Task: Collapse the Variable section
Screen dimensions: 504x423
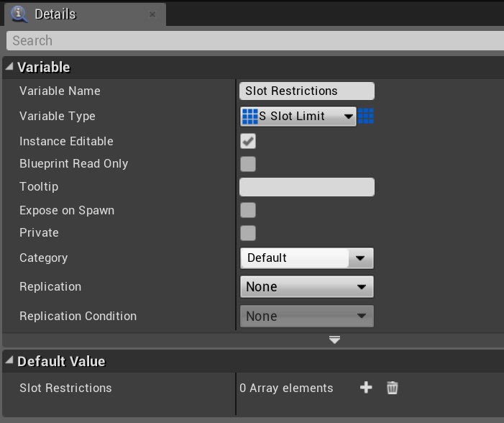Action: point(9,67)
